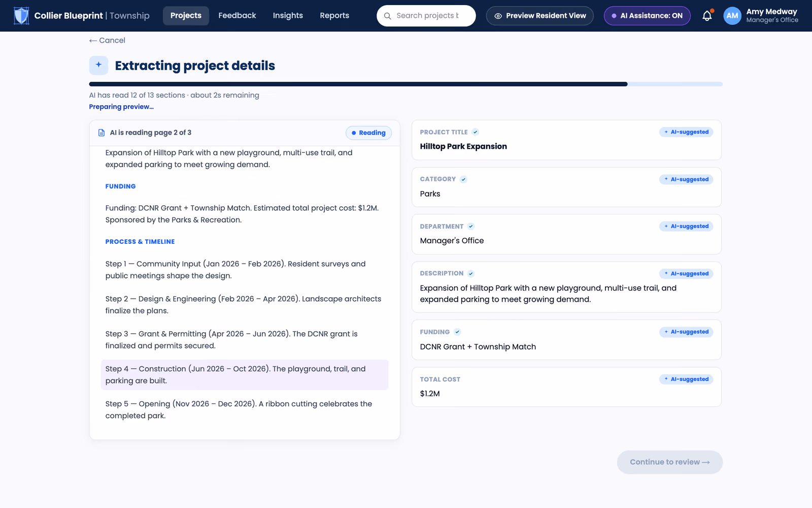The width and height of the screenshot is (812, 508).
Task: Click the verified check next to Category
Action: pos(463,179)
